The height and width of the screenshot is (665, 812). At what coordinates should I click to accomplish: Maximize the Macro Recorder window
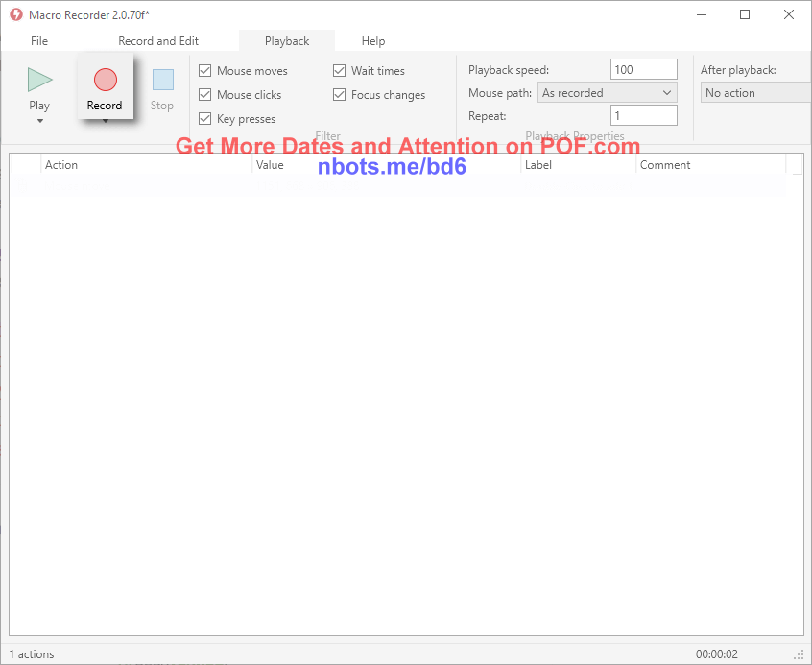click(x=745, y=14)
